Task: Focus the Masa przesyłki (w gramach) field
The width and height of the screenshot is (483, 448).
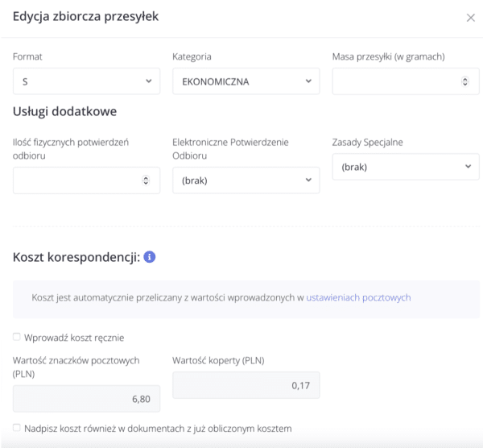Action: 394,81
